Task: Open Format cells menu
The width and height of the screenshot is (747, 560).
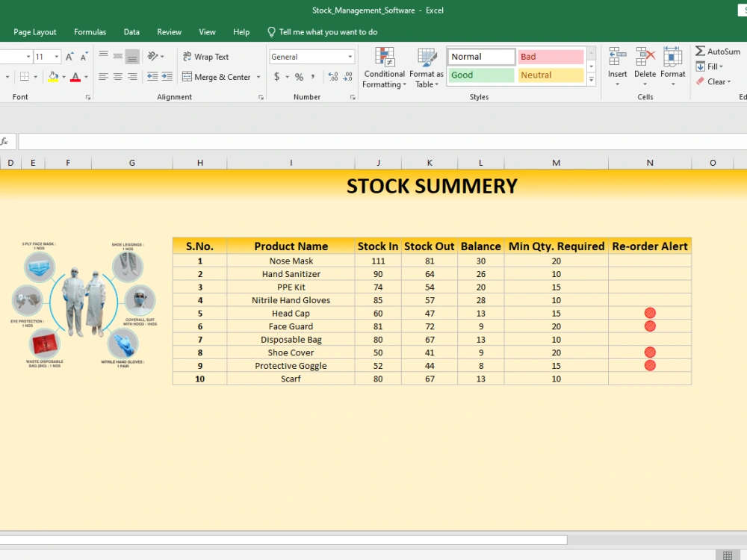Action: (673, 66)
